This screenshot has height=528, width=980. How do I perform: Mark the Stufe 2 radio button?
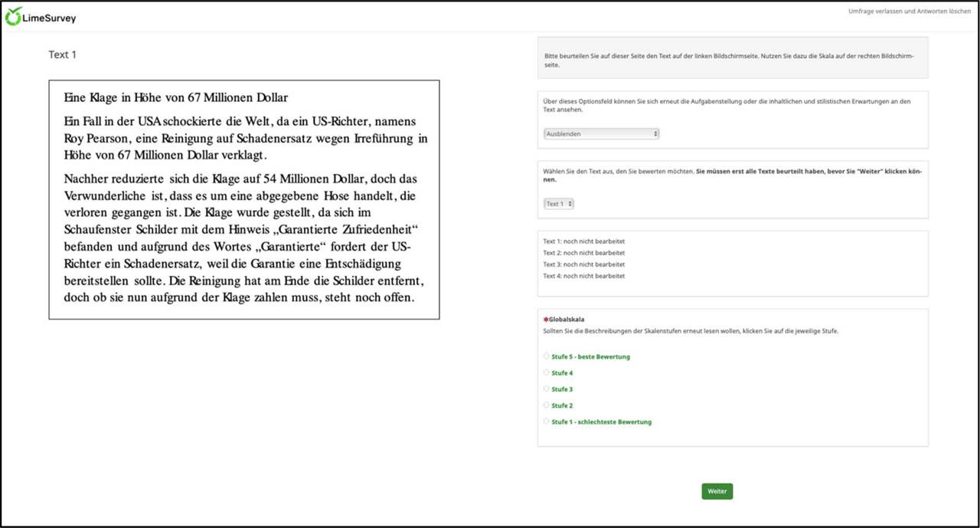click(x=546, y=405)
